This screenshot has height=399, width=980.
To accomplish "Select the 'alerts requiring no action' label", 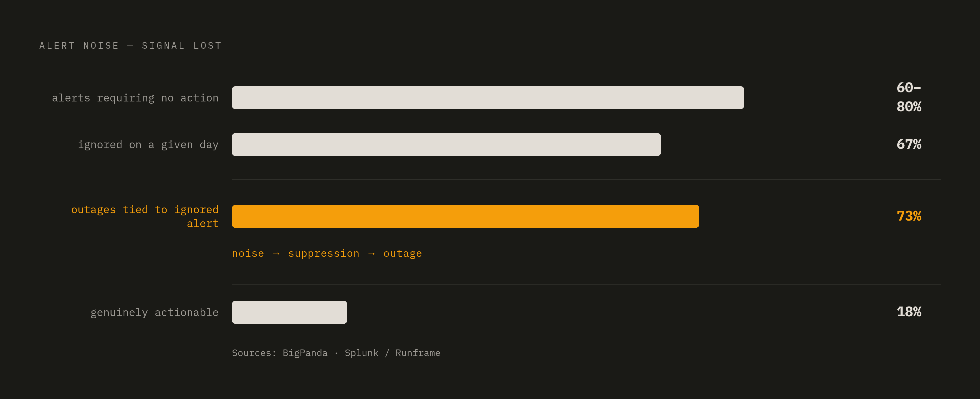I will tap(135, 98).
